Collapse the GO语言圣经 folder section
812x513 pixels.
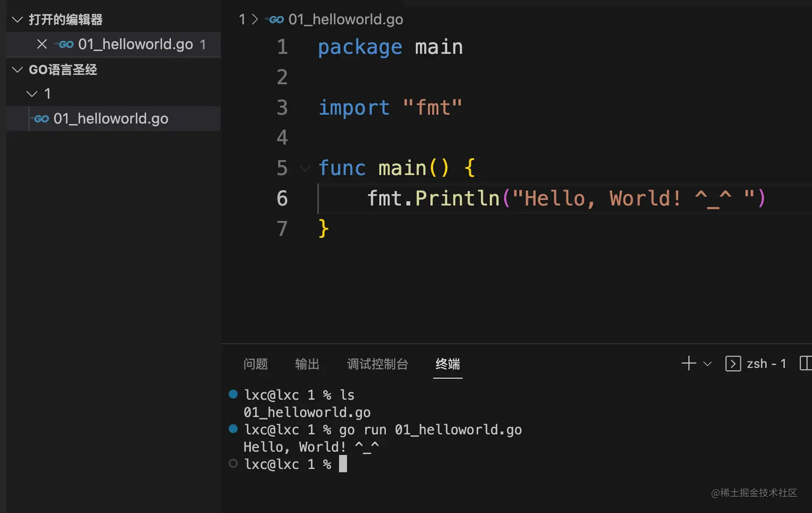[17, 70]
